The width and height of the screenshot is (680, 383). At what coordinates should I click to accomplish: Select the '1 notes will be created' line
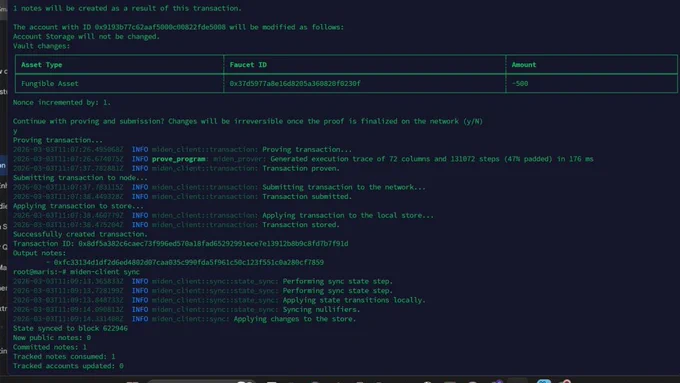click(127, 8)
